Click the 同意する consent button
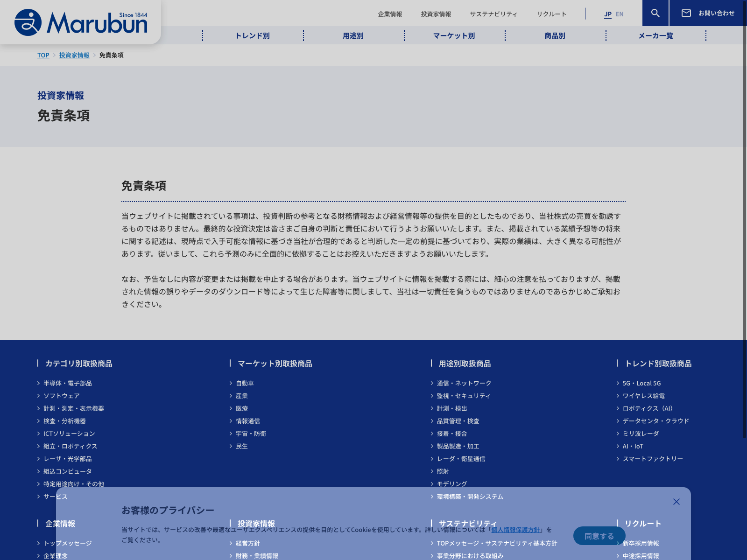 point(599,536)
